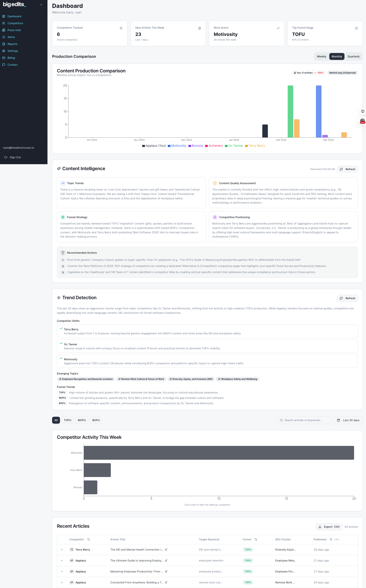This screenshot has width=366, height=588.
Task: Expand the Terry Berry article row
Action: point(62,550)
